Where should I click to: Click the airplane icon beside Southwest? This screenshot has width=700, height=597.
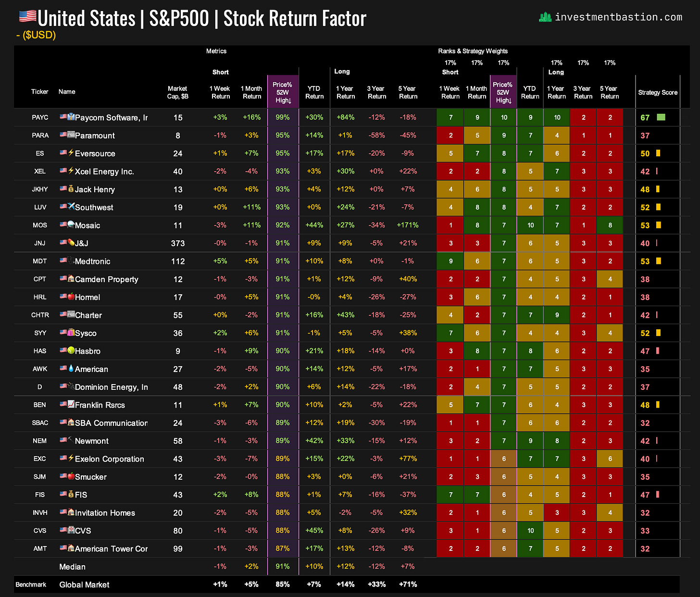pyautogui.click(x=71, y=206)
